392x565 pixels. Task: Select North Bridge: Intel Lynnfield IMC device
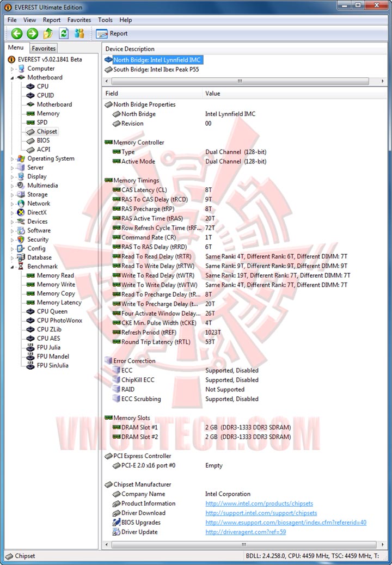click(157, 60)
